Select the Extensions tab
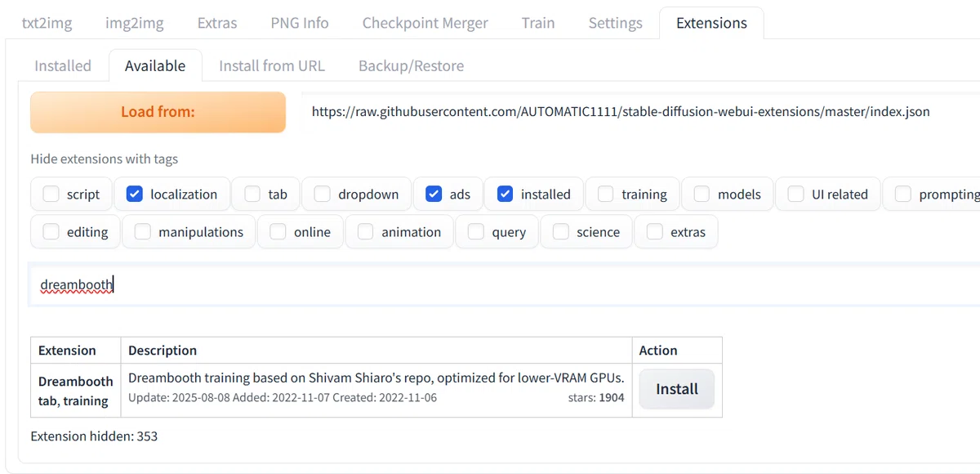Viewport: 980px width, 474px height. pos(711,23)
